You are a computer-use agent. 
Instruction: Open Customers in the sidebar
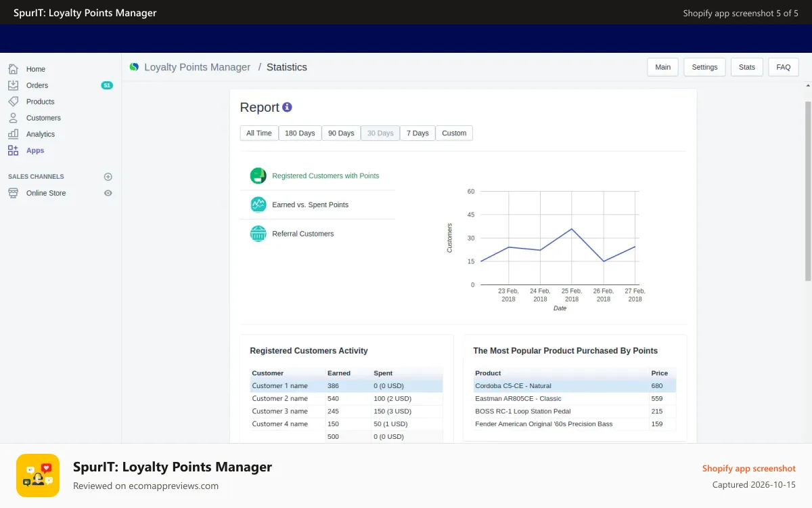[43, 118]
